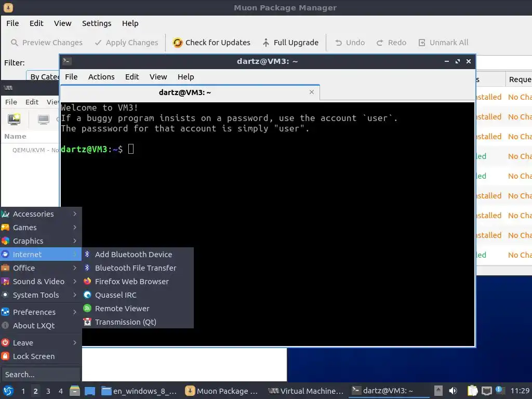The width and height of the screenshot is (532, 399).
Task: Click the removable media eject tray icon
Action: (438, 391)
